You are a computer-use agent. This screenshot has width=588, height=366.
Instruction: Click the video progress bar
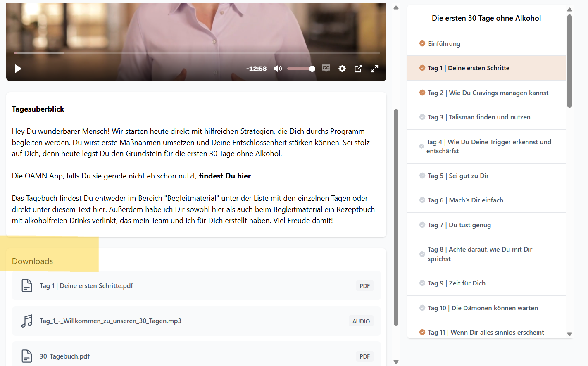196,53
